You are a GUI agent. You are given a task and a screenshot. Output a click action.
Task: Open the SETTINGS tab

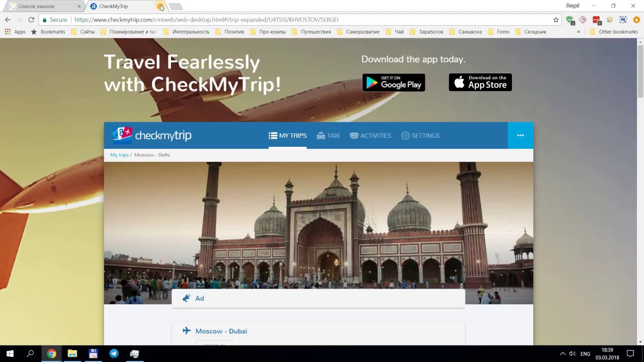coord(420,136)
